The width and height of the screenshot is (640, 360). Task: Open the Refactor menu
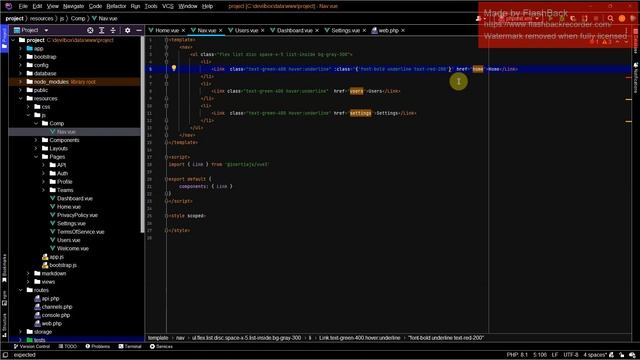tap(116, 6)
